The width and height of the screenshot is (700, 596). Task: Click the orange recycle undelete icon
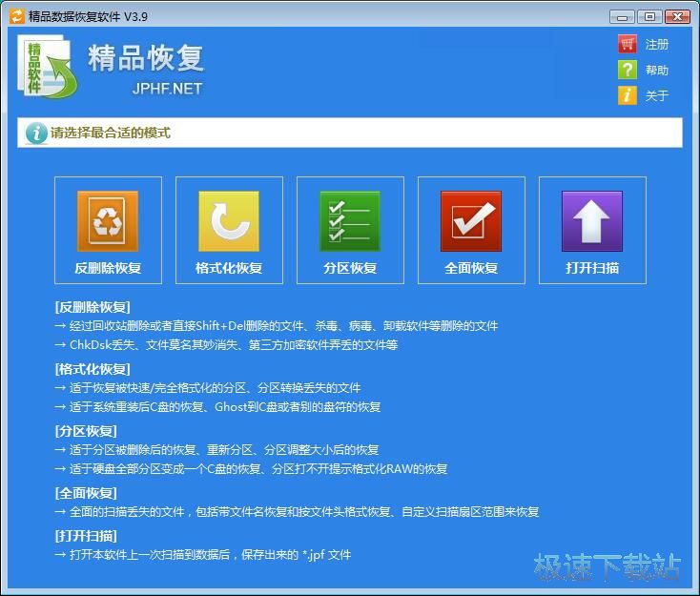[x=108, y=221]
